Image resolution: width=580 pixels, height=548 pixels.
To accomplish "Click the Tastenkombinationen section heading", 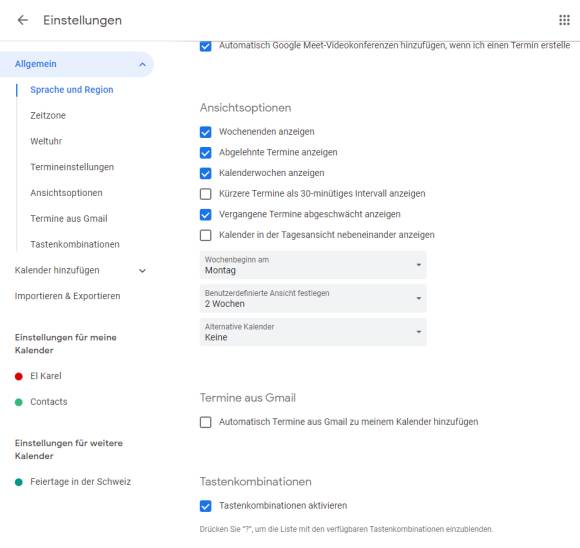I will point(256,482).
